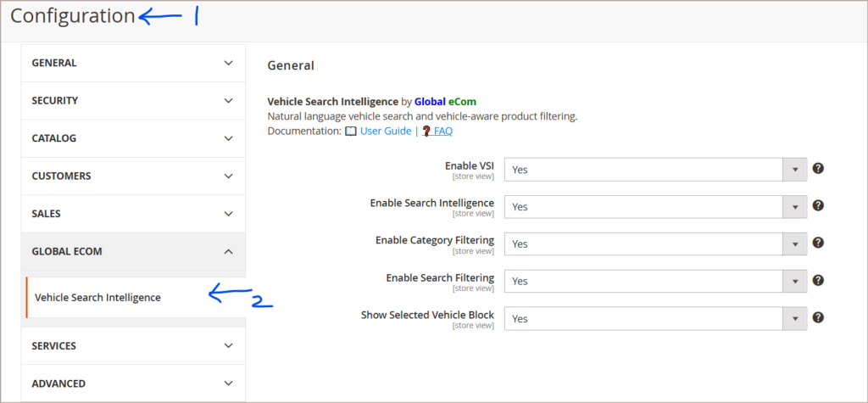
Task: Show help for Enable Search Filtering
Action: tap(818, 280)
